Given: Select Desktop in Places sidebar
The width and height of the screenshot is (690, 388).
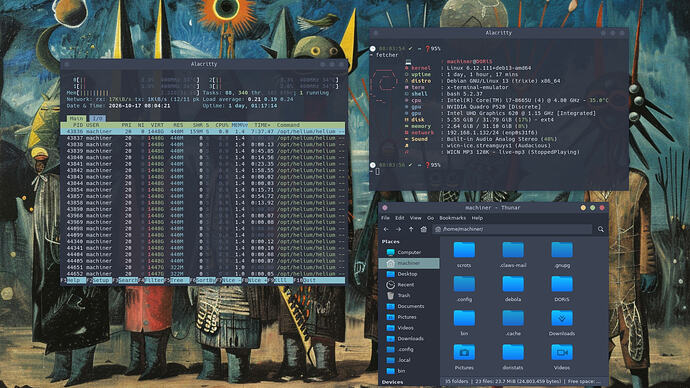Looking at the screenshot, I should pos(409,274).
